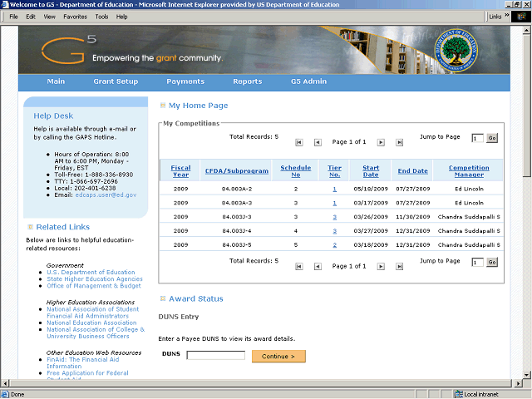The image size is (532, 399).
Task: Collapse the Award Status section icon
Action: point(162,298)
